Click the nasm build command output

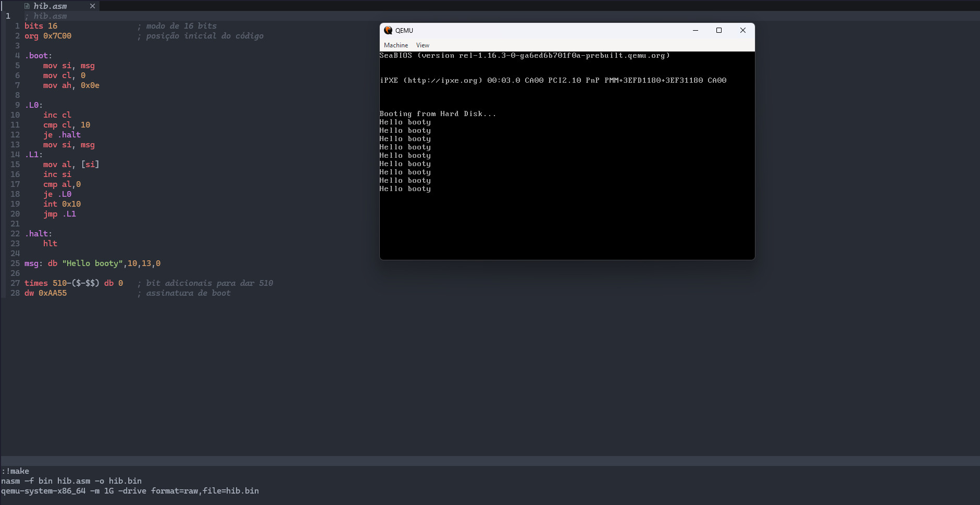point(71,481)
